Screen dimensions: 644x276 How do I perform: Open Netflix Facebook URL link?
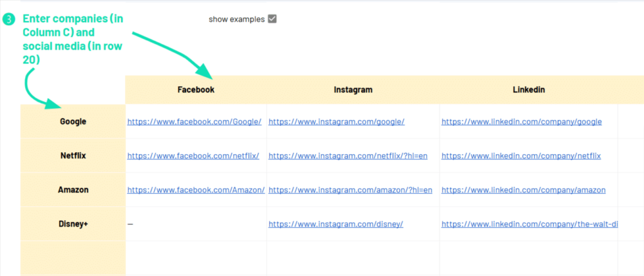[193, 156]
